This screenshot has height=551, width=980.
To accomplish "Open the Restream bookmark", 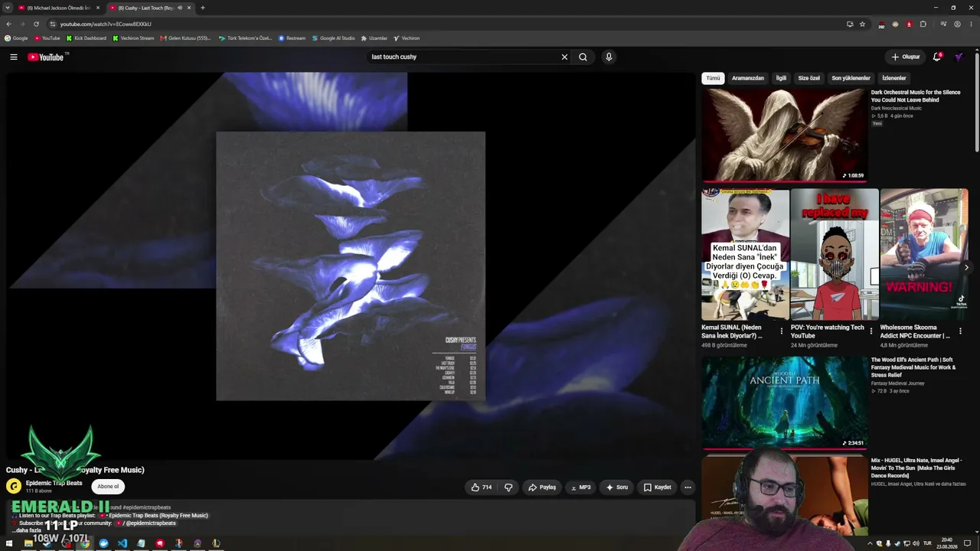I will pyautogui.click(x=292, y=38).
